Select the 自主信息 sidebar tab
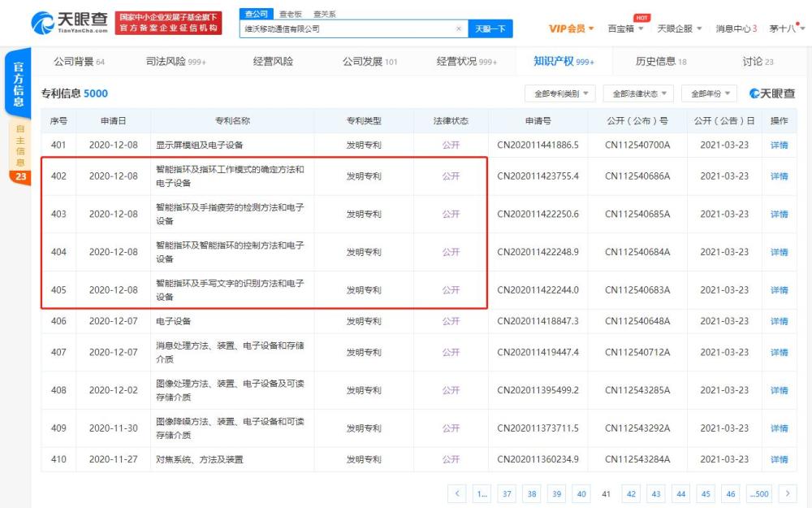The width and height of the screenshot is (812, 508). [20, 145]
